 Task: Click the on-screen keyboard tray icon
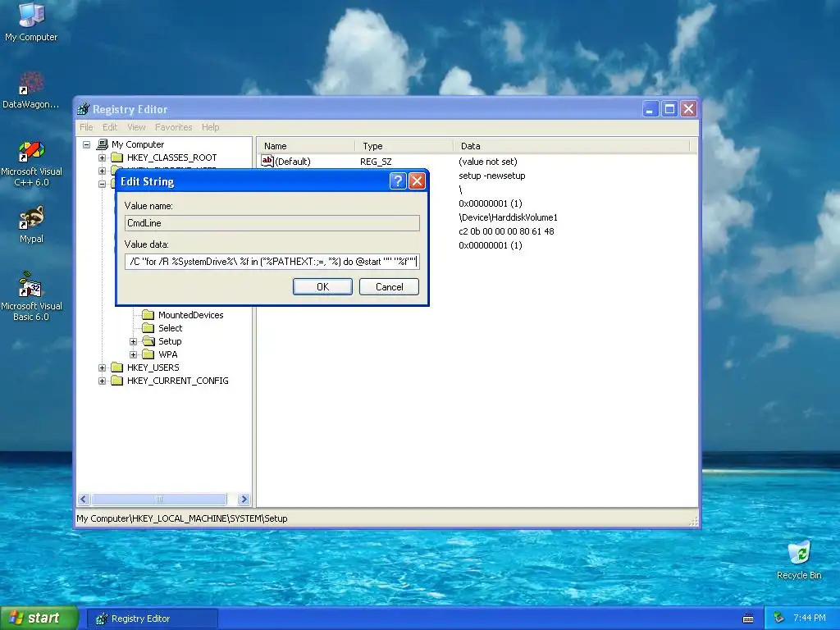(748, 619)
